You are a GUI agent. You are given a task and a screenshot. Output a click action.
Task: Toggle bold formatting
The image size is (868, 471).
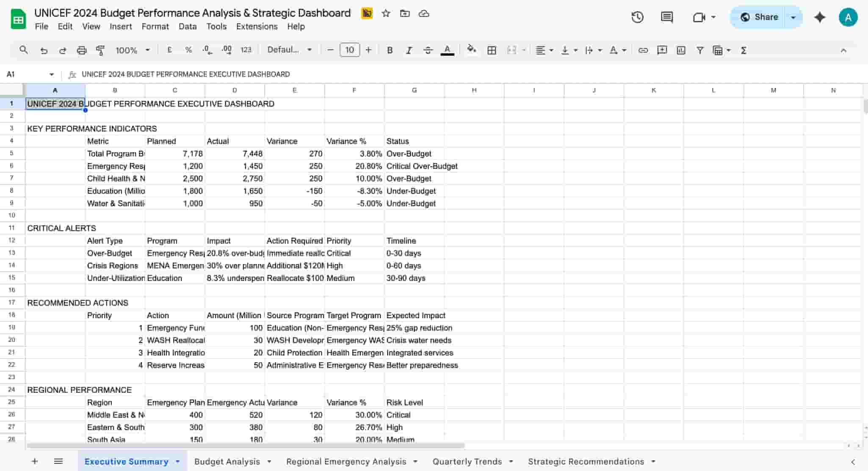(x=390, y=50)
